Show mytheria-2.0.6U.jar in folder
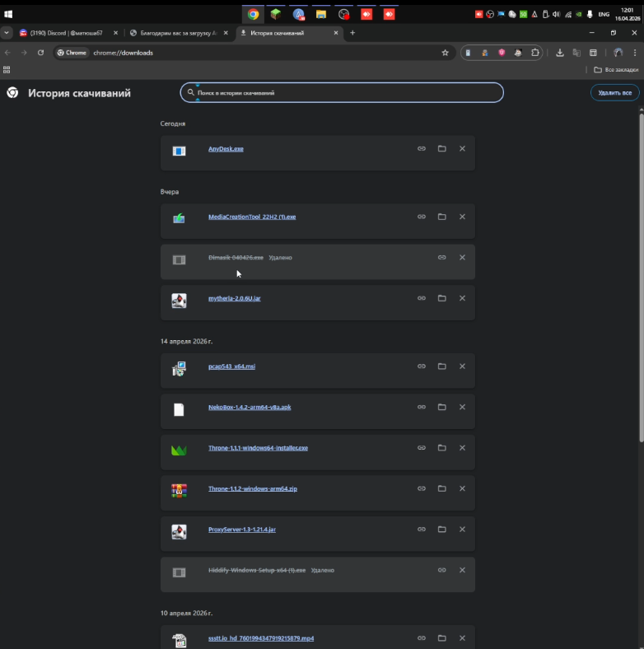Screen dimensions: 644x649 (441, 298)
